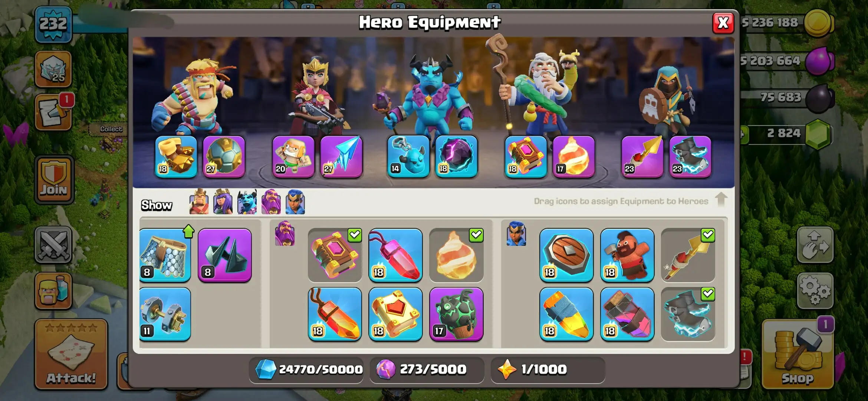Open the Hog Rider Puppet equipment

pos(627,255)
